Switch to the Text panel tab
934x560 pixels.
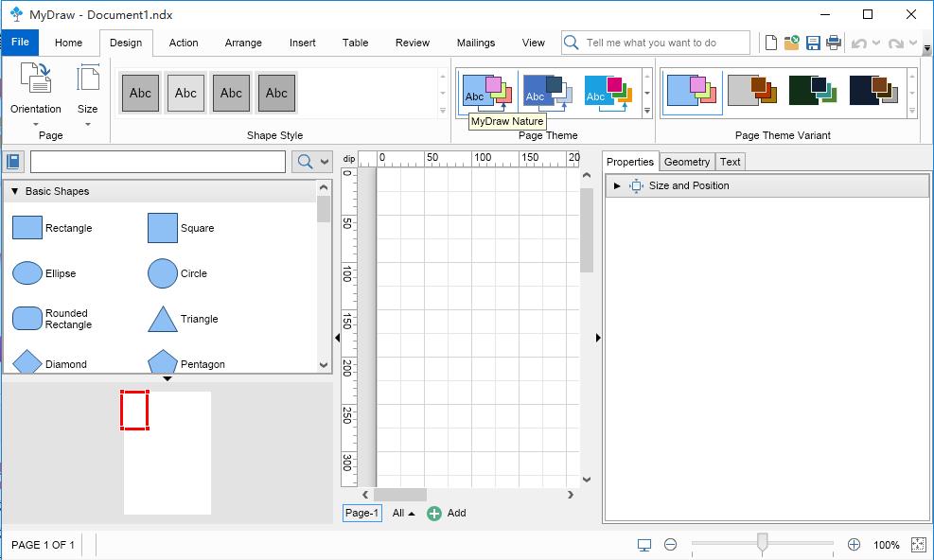click(730, 162)
